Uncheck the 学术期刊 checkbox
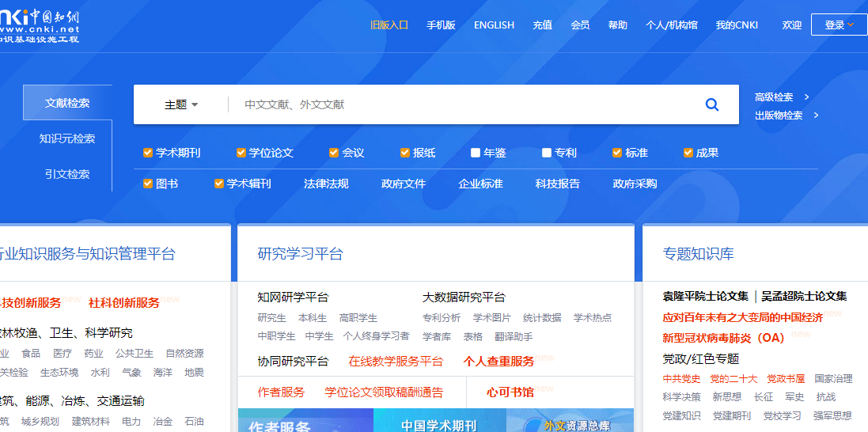Screen dimensions: 868x432 click(x=148, y=153)
